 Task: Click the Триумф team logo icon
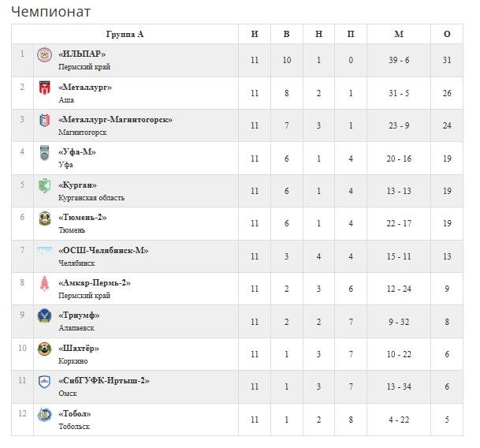44,316
